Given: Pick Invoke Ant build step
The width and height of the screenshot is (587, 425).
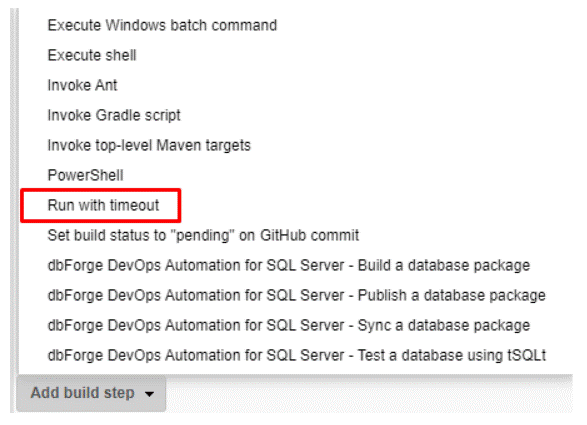Looking at the screenshot, I should (x=82, y=85).
